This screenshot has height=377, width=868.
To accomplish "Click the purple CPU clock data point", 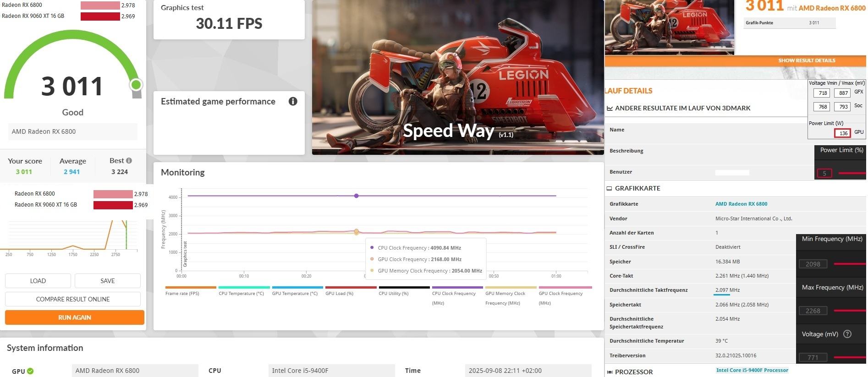I will click(x=356, y=196).
